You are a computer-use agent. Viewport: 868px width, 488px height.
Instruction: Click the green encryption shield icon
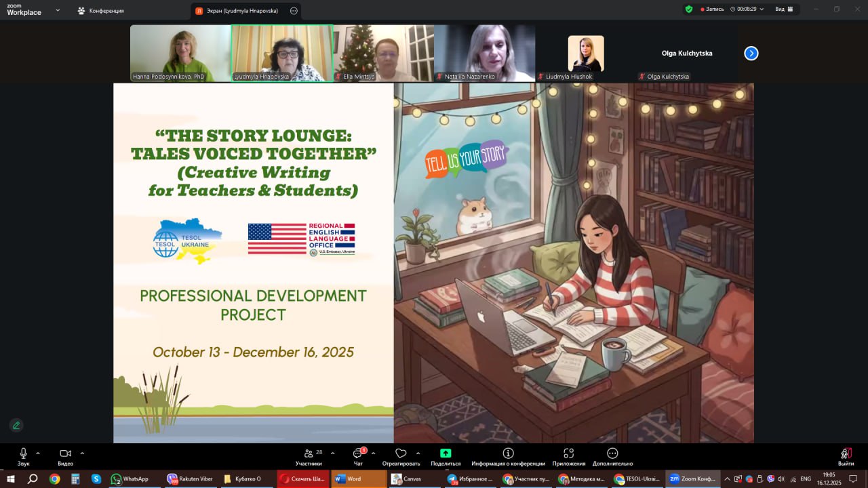click(689, 9)
